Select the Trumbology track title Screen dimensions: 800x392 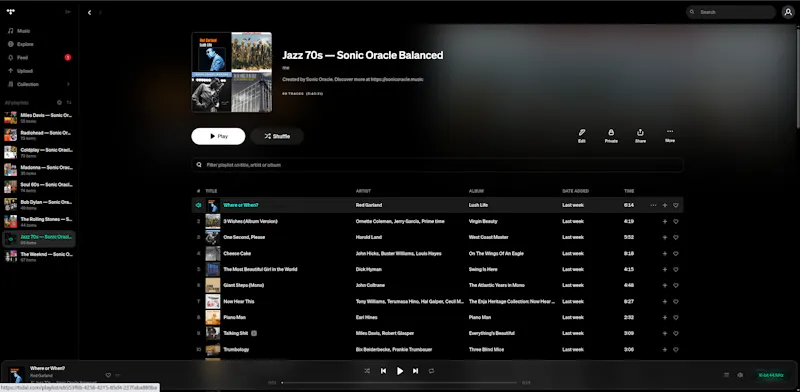tap(236, 350)
